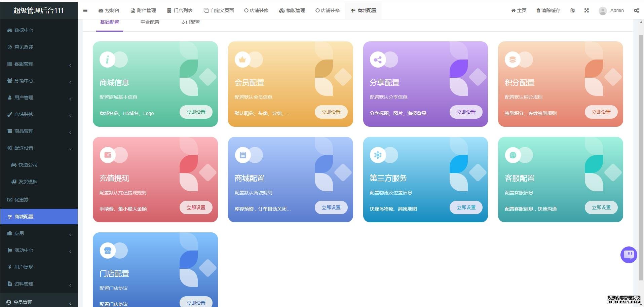The height and width of the screenshot is (307, 644).
Task: Open the Admin user dropdown
Action: (611, 10)
